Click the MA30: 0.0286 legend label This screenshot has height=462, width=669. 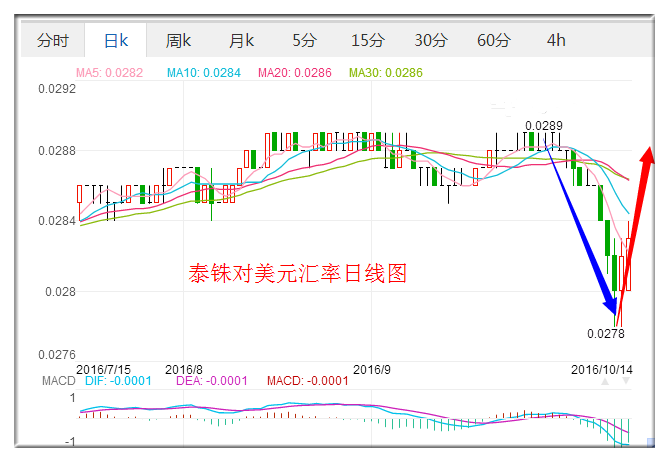coord(386,73)
